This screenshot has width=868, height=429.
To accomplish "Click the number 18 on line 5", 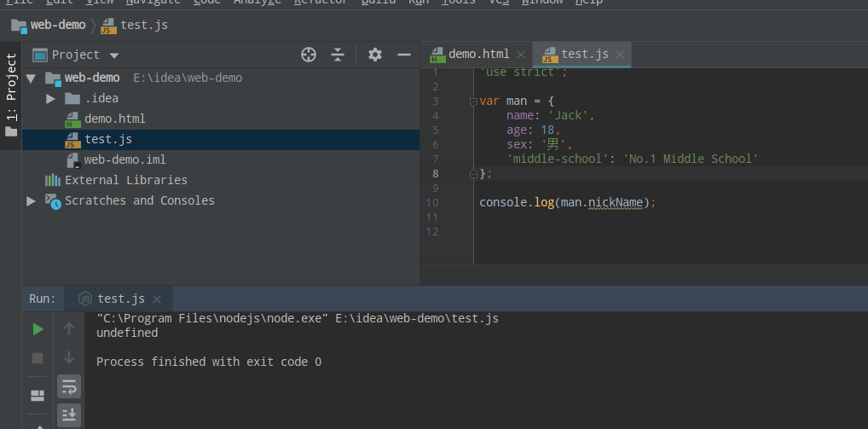I will (547, 130).
